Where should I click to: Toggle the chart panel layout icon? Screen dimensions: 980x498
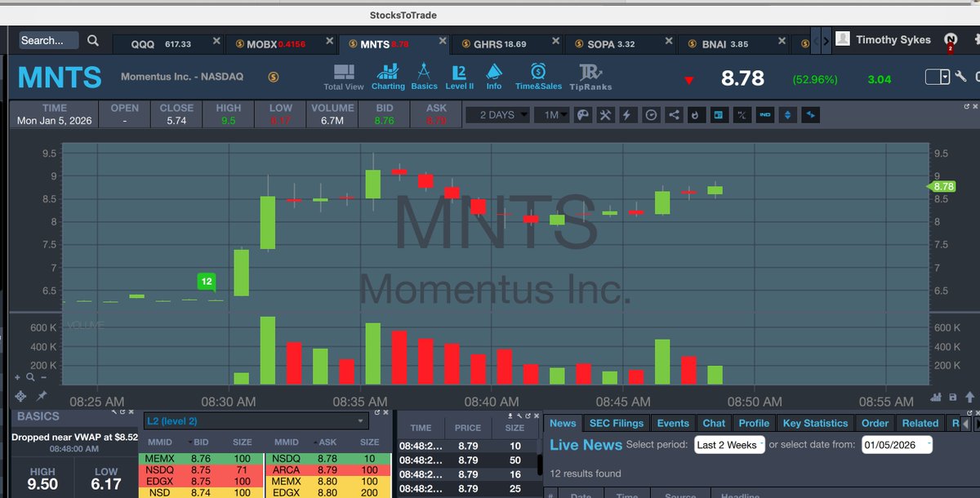click(719, 115)
